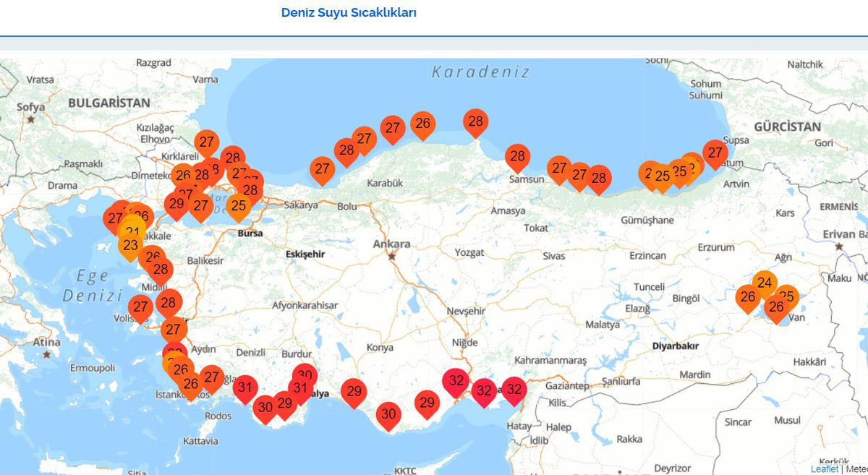Open the 24 marker south of Ağrı

[765, 283]
